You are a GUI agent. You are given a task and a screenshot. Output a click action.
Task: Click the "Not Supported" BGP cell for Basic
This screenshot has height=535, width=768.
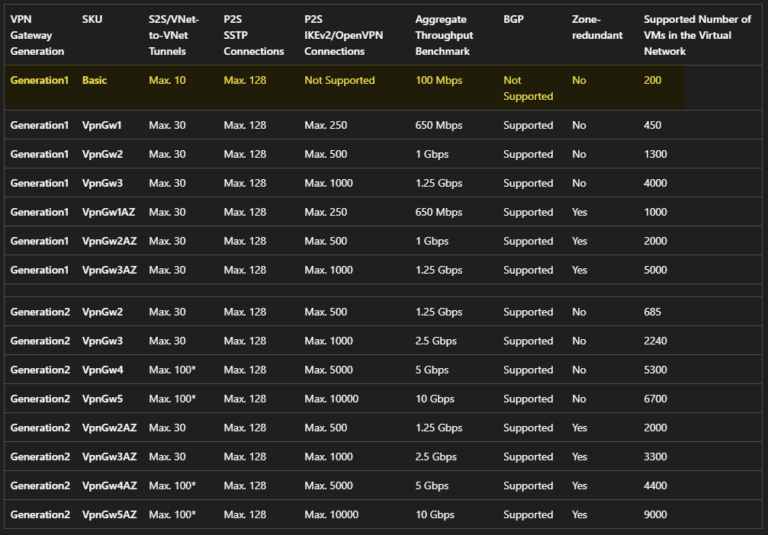[x=528, y=88]
